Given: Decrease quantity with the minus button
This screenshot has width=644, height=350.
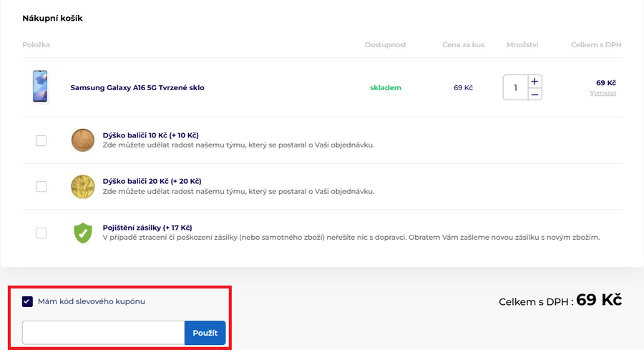Looking at the screenshot, I should tap(535, 94).
